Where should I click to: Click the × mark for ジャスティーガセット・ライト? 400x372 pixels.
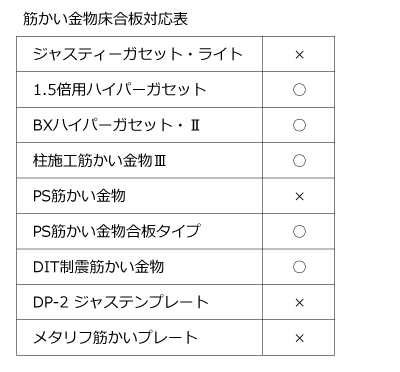299,55
